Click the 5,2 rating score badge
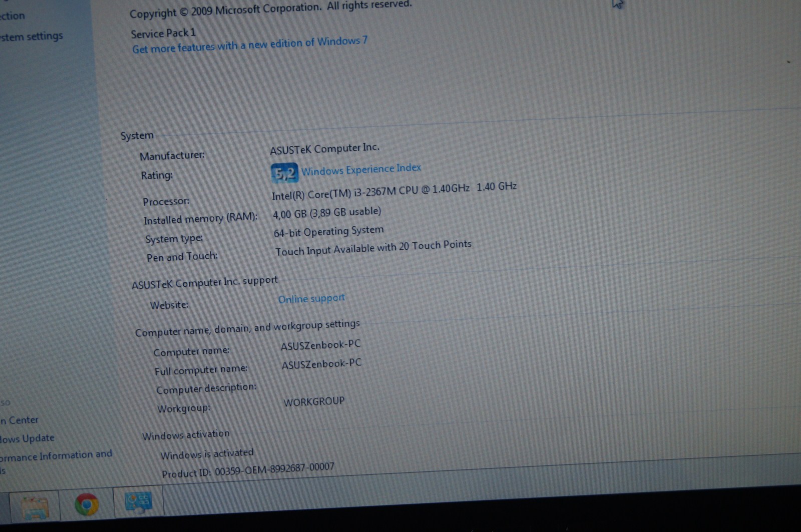 click(x=284, y=173)
